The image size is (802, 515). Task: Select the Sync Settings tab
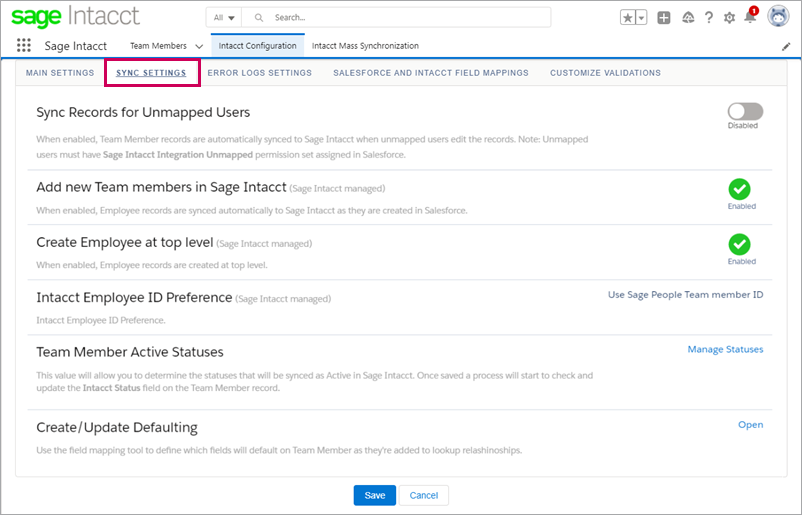pyautogui.click(x=151, y=73)
